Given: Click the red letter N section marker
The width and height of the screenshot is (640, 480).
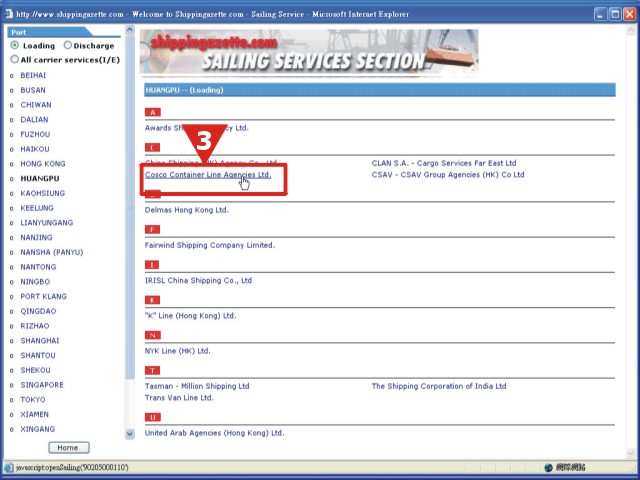Looking at the screenshot, I should [153, 335].
